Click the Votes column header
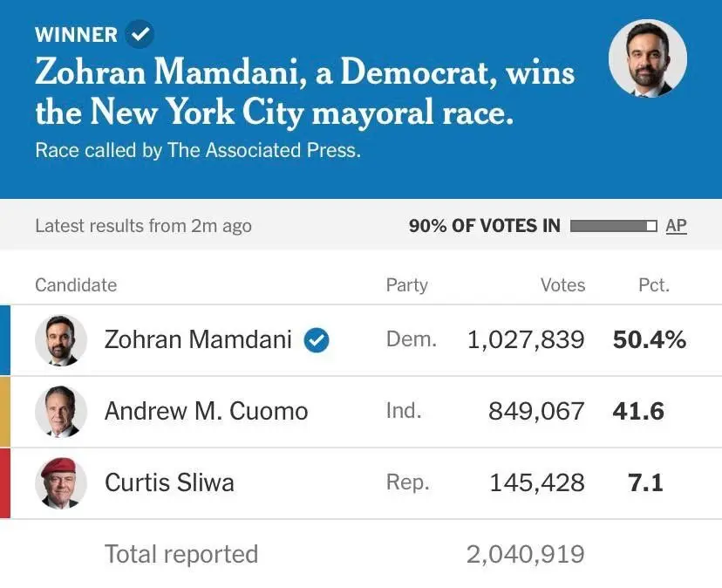The width and height of the screenshot is (722, 588). [x=562, y=285]
